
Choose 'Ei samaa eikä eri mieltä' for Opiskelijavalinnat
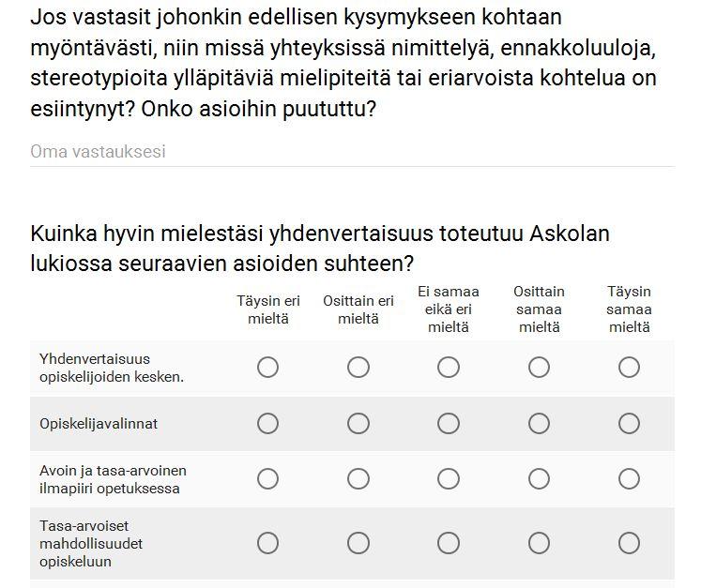[x=449, y=423]
